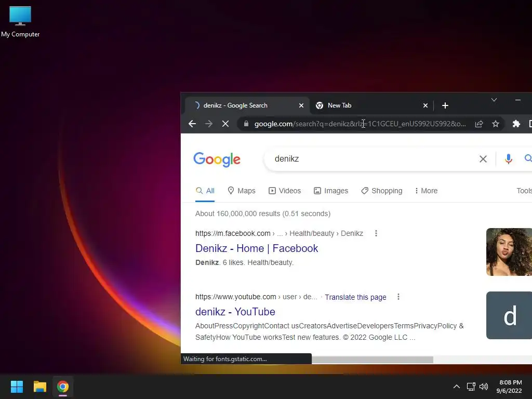Screen dimensions: 532x399
Task: Switch to Maps results
Action: tap(242, 191)
